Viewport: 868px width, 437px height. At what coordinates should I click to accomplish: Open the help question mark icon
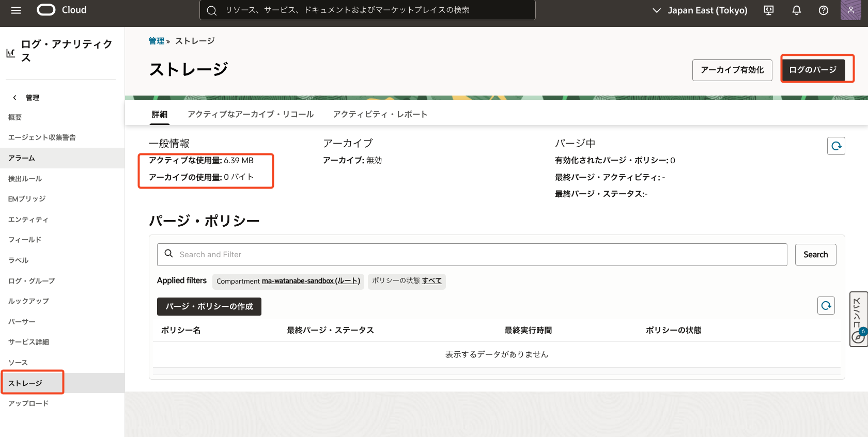[x=824, y=10]
